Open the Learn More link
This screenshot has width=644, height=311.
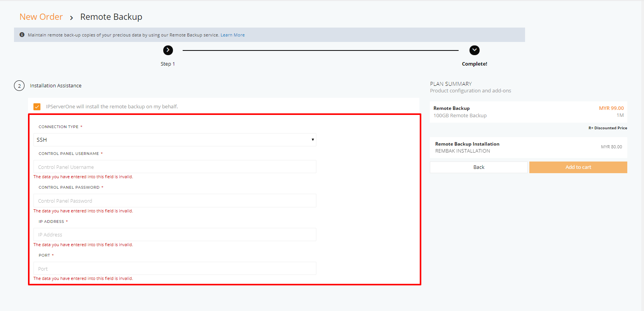point(233,35)
